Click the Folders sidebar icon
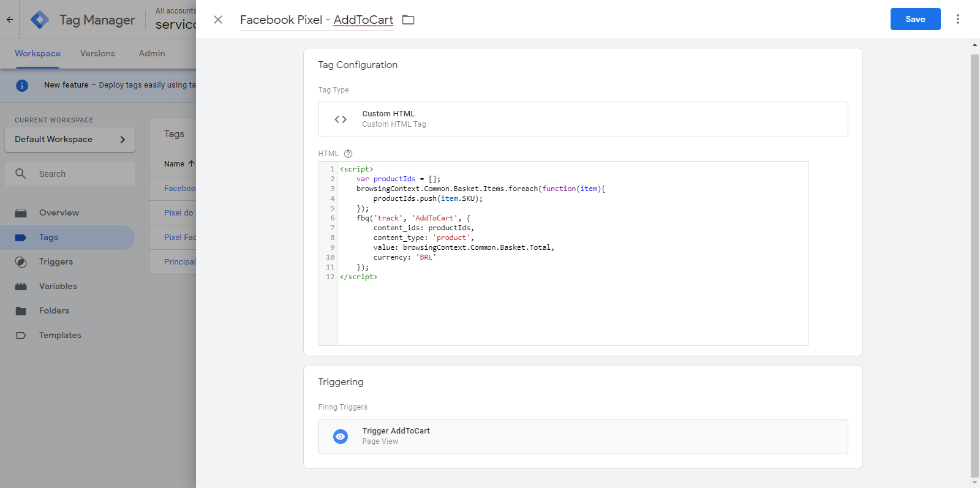 pos(21,311)
